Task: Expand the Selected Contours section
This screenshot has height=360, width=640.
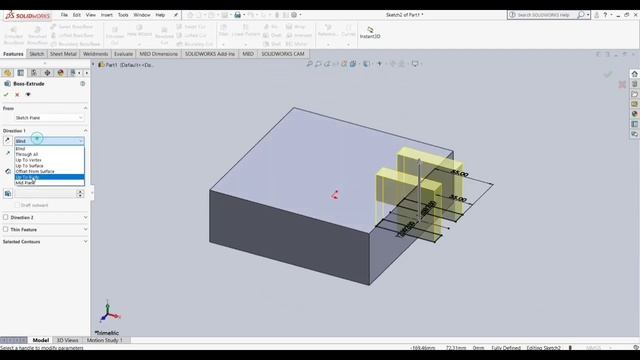Action: [85, 242]
